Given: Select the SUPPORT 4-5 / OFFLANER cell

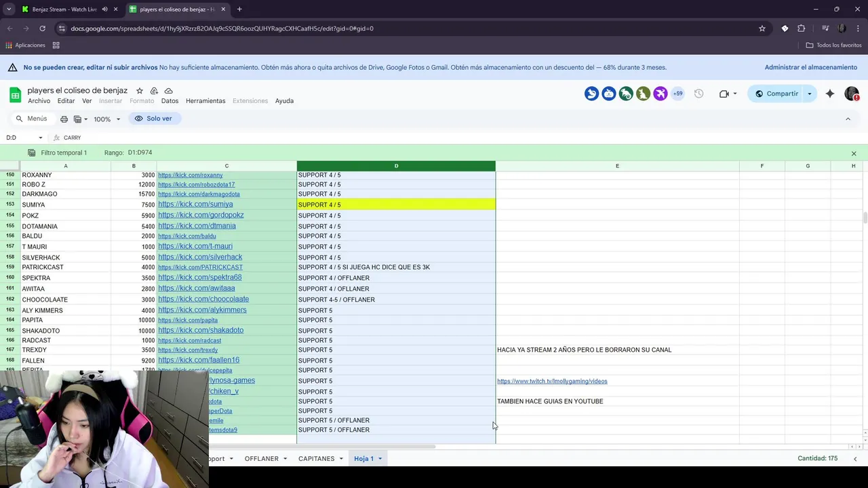Looking at the screenshot, I should click(x=396, y=300).
